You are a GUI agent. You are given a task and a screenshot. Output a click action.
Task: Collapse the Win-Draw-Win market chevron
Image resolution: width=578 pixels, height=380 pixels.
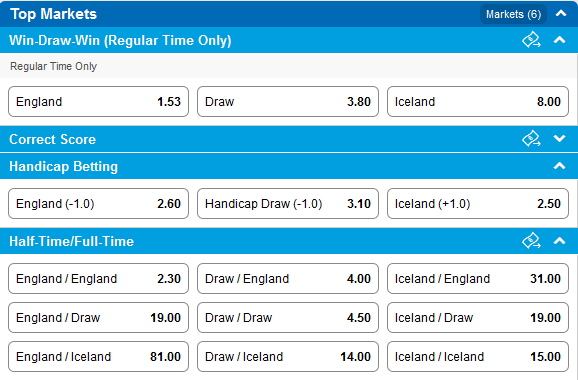coord(560,40)
